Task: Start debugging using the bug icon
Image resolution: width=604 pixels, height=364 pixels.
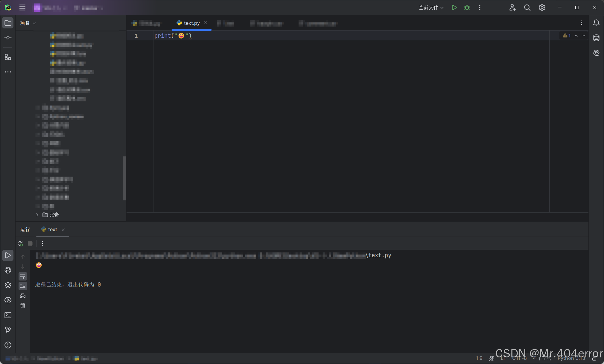Action: [x=467, y=7]
